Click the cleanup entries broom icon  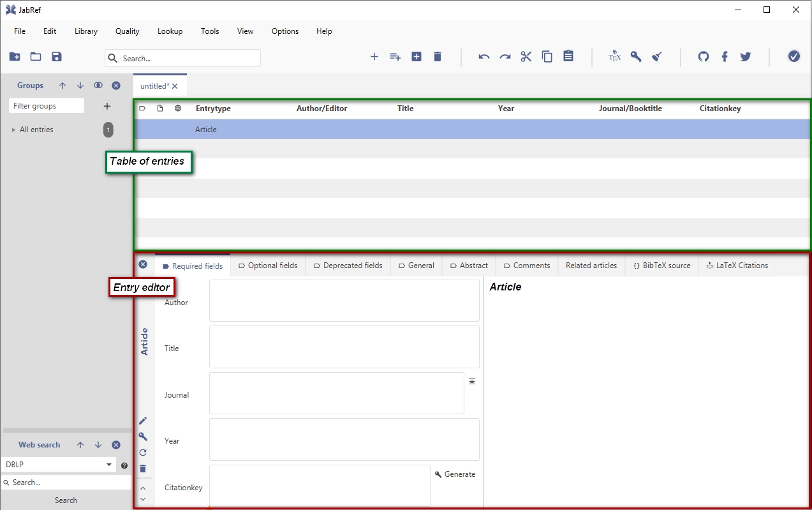click(x=657, y=57)
